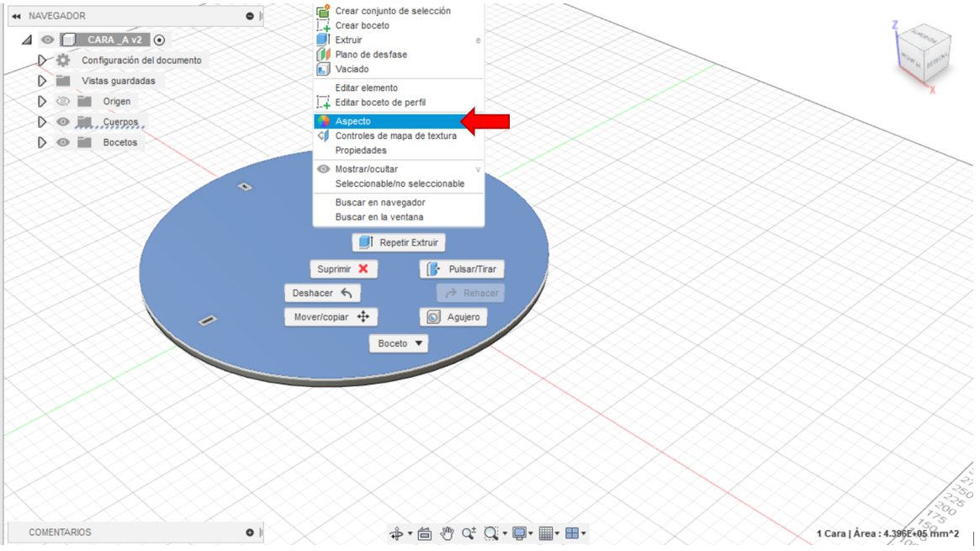Click the Aspecto color wheel icon
The height and width of the screenshot is (551, 980).
(323, 121)
